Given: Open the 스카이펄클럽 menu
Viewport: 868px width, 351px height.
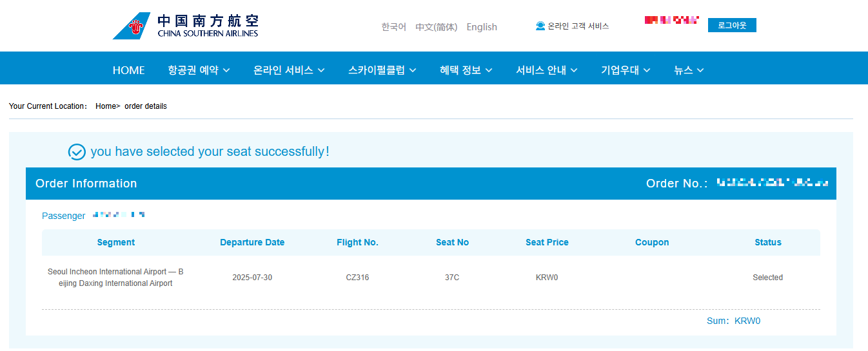Looking at the screenshot, I should [x=382, y=70].
